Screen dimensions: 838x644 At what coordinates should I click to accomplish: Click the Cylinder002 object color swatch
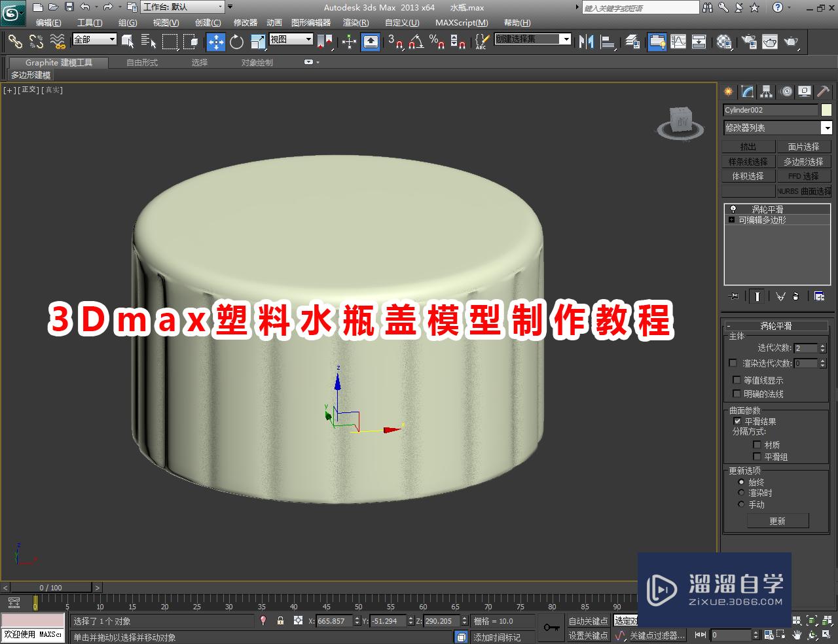[826, 110]
